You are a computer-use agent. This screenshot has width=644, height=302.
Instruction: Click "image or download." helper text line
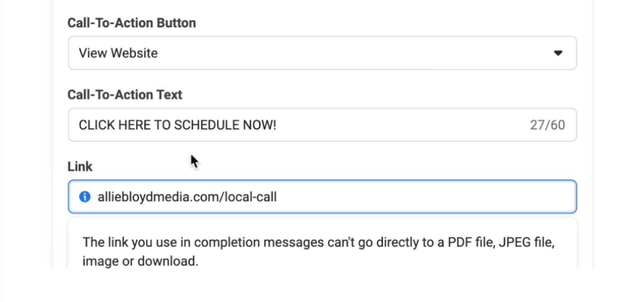(140, 261)
